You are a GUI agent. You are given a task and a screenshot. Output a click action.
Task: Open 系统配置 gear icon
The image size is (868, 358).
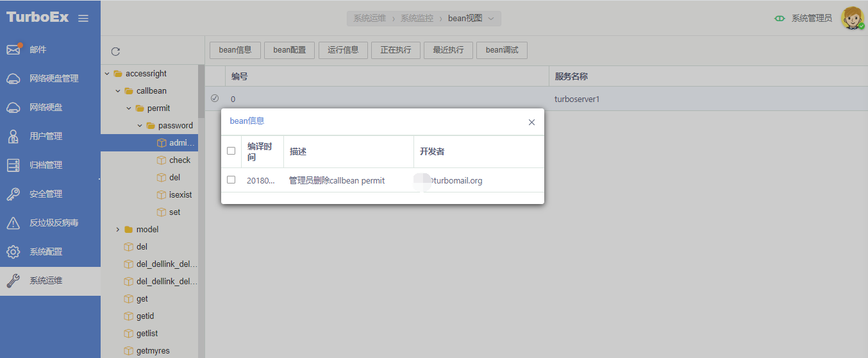[13, 251]
